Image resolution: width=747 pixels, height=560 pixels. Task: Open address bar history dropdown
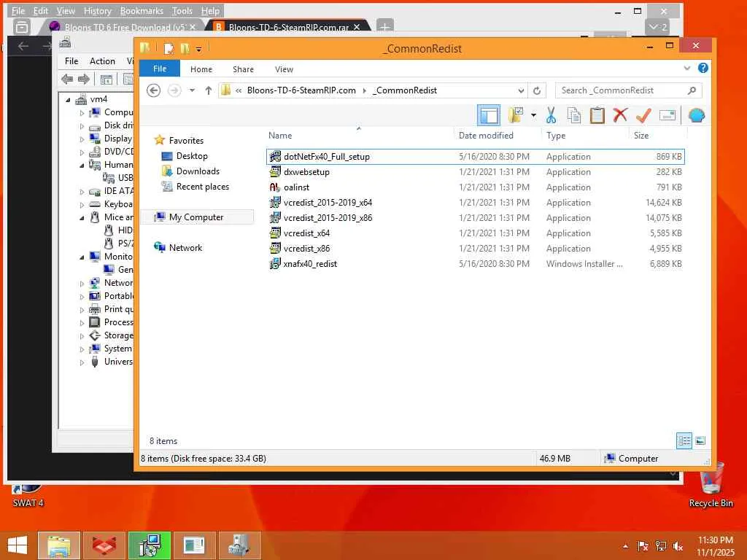pos(521,90)
